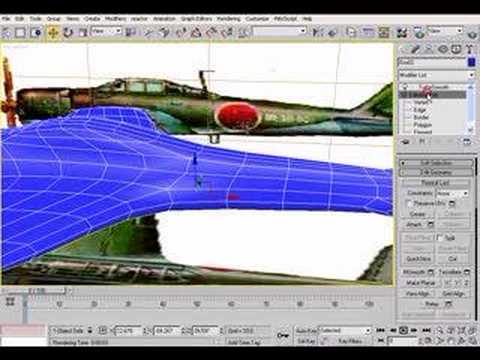Click the Pin Stack icon
This screenshot has height=360, width=480.
click(x=405, y=142)
